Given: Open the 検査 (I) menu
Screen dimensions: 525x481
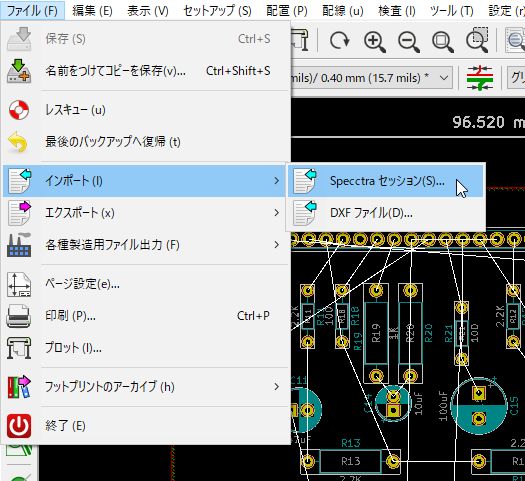Looking at the screenshot, I should pyautogui.click(x=397, y=11).
